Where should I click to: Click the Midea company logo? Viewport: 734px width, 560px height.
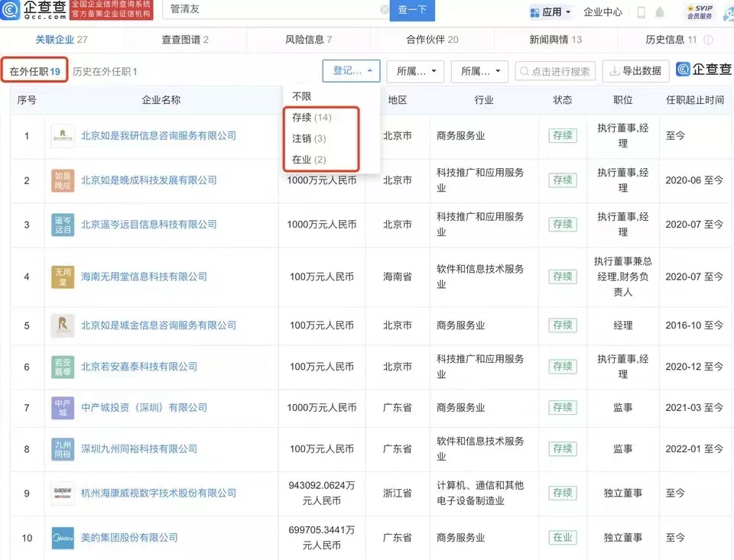coord(63,538)
